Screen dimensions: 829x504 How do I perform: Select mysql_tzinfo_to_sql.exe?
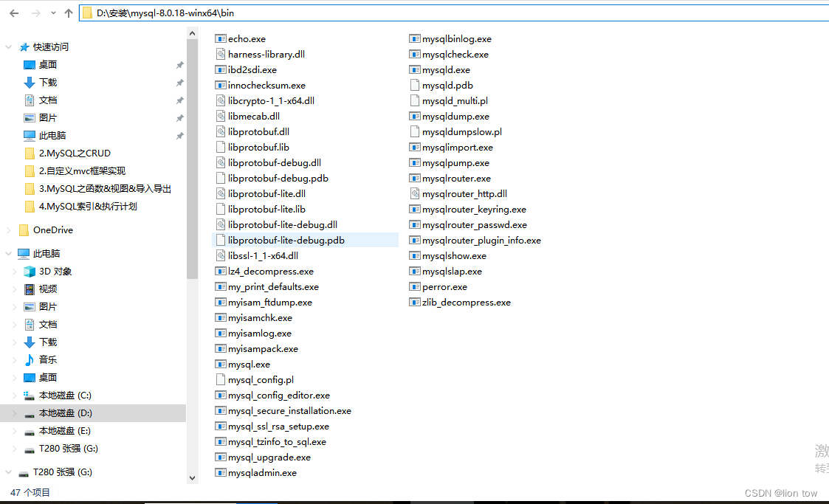click(x=277, y=442)
